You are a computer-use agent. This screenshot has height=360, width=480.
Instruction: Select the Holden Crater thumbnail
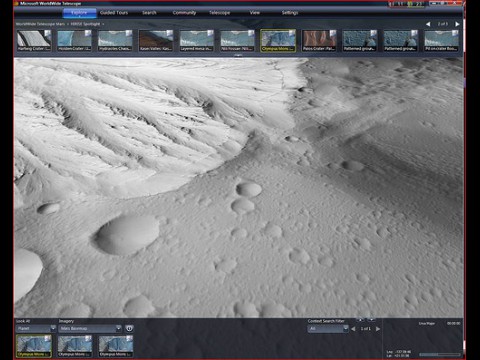point(75,40)
